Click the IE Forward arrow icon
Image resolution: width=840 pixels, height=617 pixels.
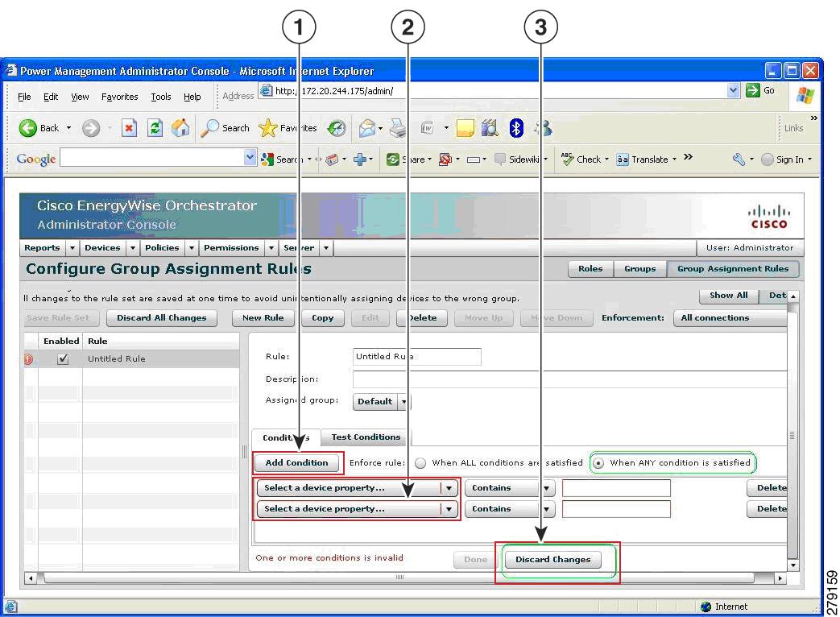(x=91, y=129)
